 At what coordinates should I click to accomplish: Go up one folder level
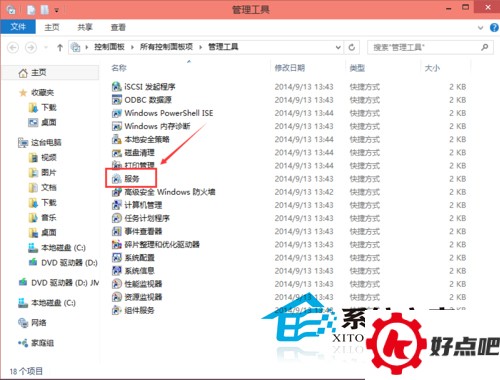pos(60,48)
